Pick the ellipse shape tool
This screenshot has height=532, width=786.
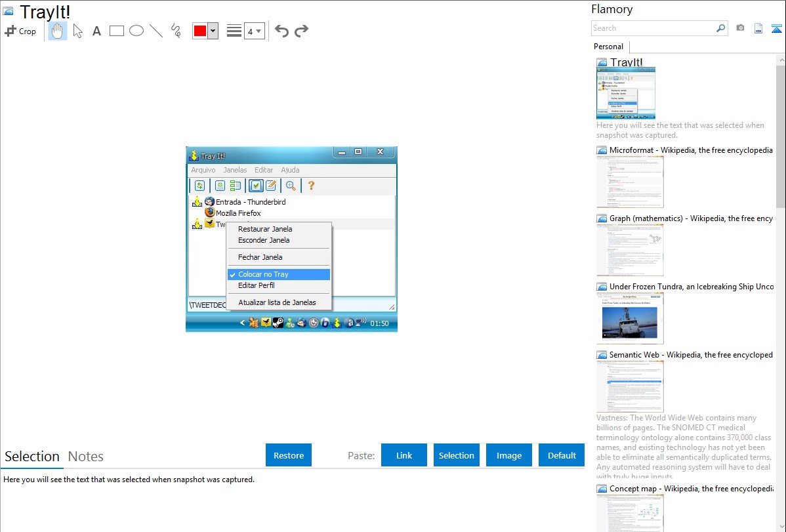pos(136,31)
